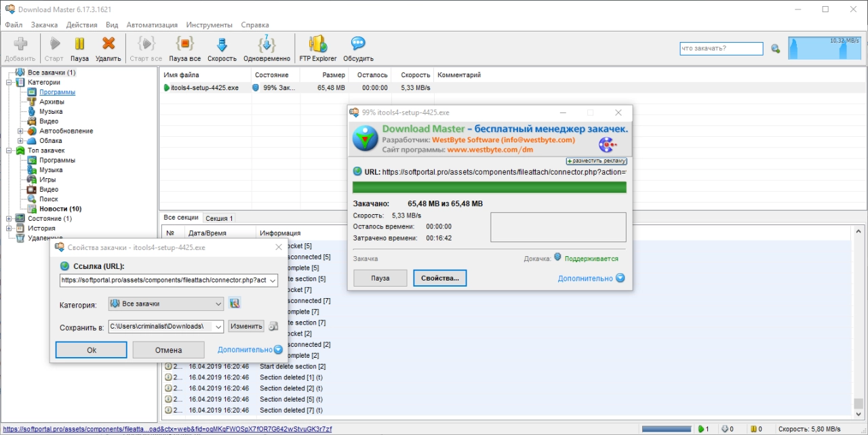The height and width of the screenshot is (435, 868).
Task: Expand the История node
Action: (9, 228)
